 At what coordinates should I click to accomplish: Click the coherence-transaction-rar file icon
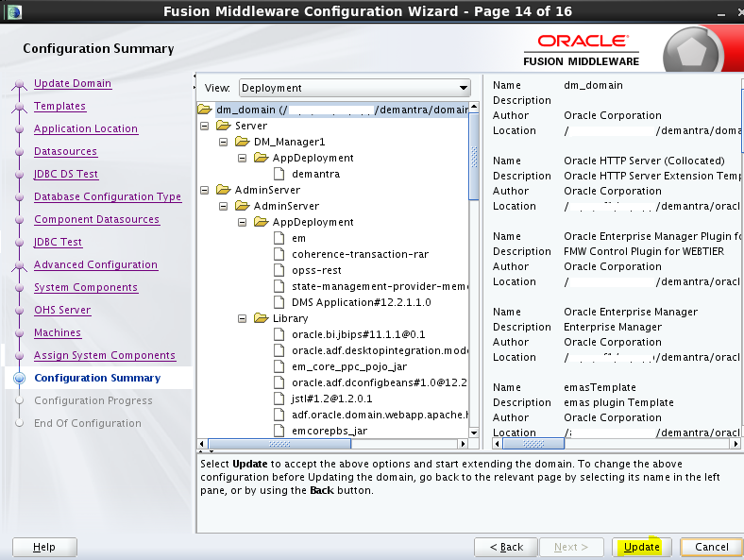(x=279, y=254)
